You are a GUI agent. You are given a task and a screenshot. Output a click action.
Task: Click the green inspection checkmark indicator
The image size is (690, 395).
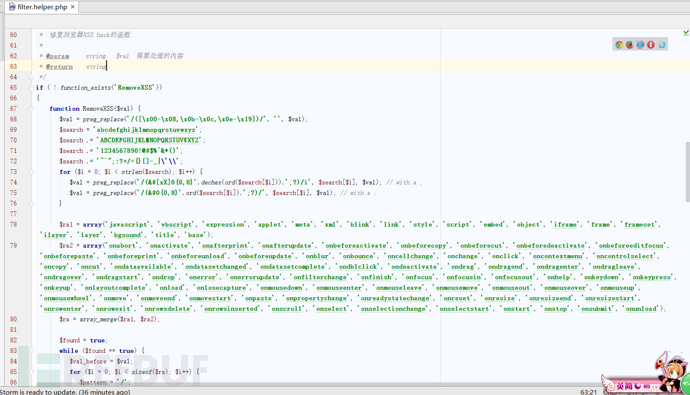click(686, 33)
